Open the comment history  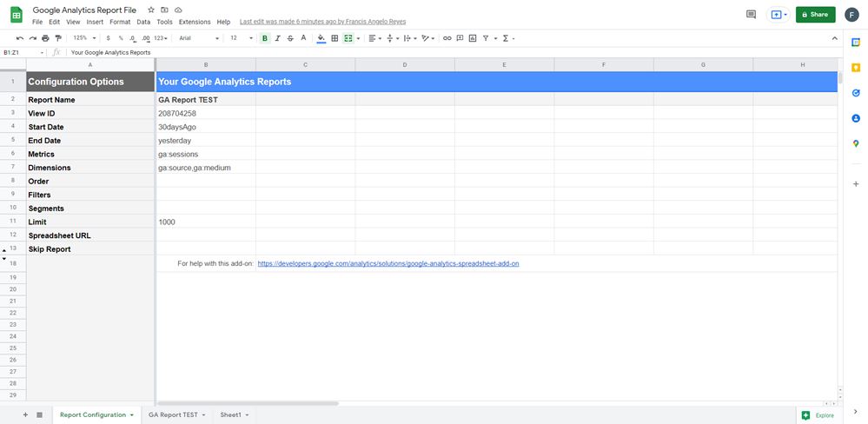pos(752,15)
